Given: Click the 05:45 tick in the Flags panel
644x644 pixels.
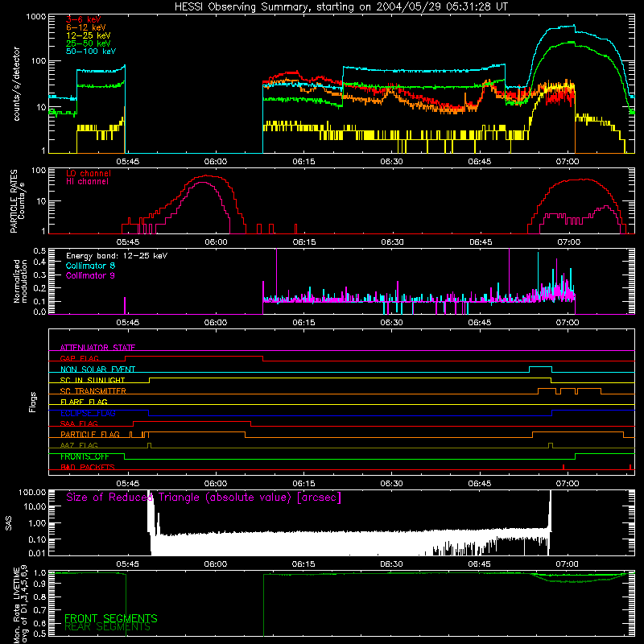Looking at the screenshot, I should [128, 484].
